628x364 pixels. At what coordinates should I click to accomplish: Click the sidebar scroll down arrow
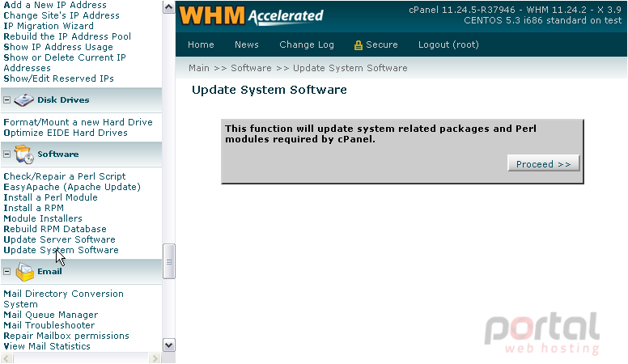coord(169,345)
